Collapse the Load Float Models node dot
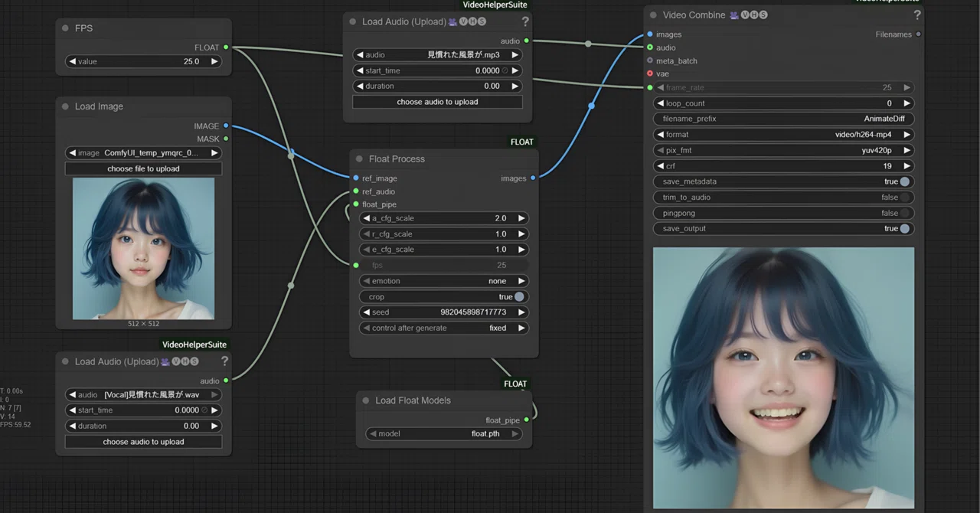980x513 pixels. pyautogui.click(x=366, y=400)
